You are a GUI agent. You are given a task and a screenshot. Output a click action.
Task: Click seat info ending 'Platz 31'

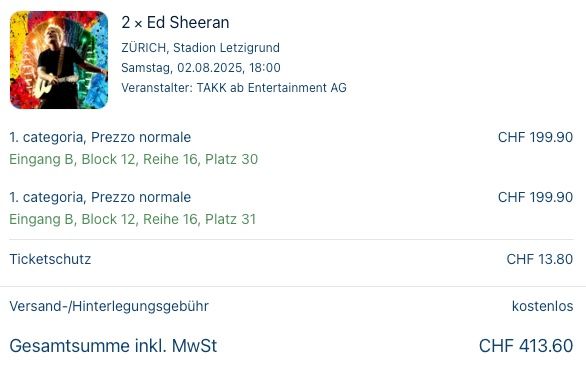click(x=133, y=219)
